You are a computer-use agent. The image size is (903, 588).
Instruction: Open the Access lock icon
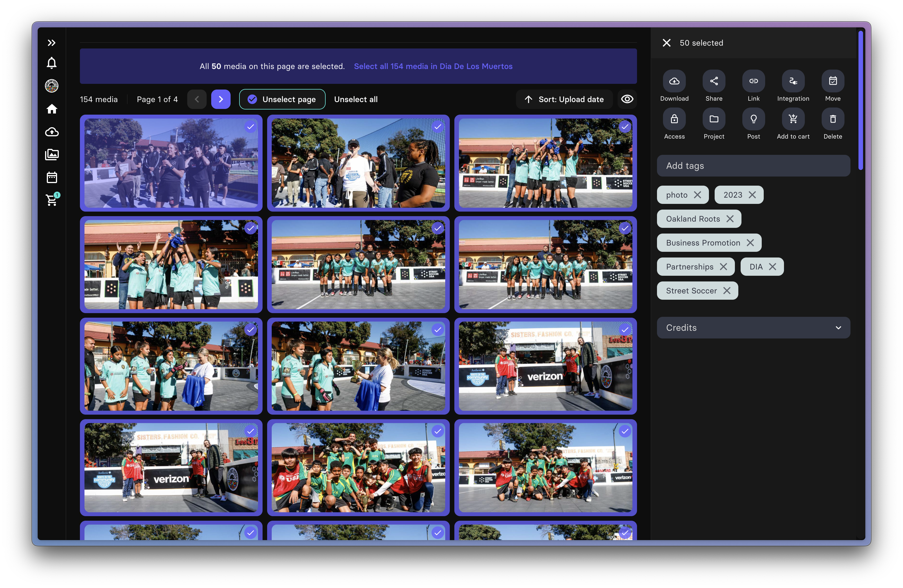pyautogui.click(x=674, y=119)
